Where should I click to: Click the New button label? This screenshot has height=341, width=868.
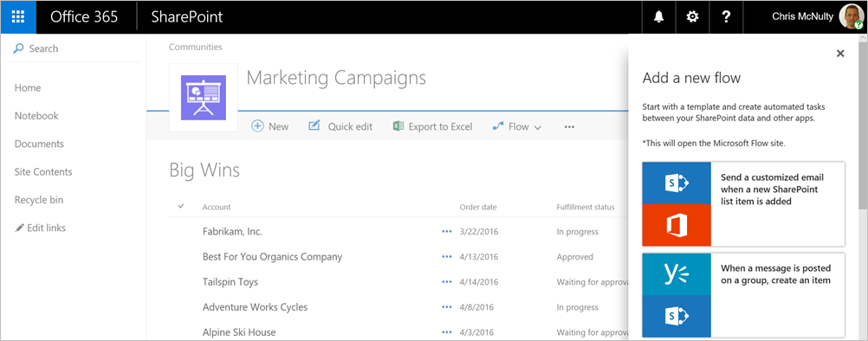pyautogui.click(x=278, y=126)
